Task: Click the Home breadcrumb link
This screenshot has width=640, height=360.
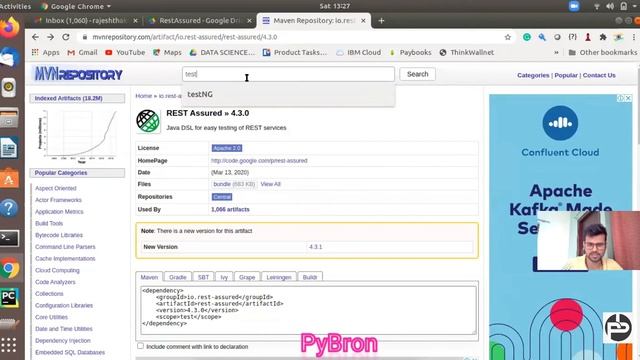Action: [144, 96]
